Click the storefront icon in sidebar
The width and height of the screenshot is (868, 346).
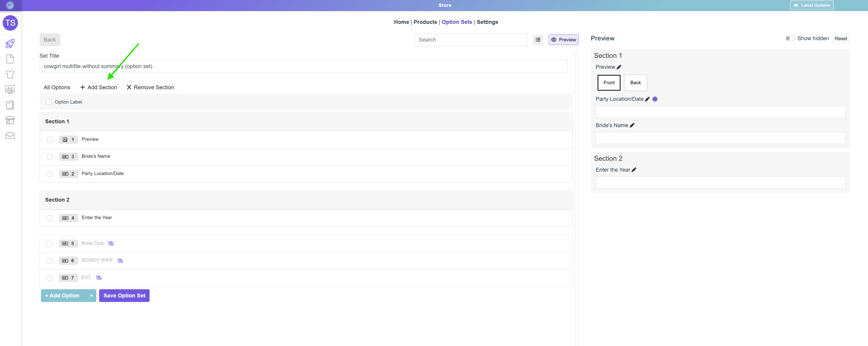10,120
